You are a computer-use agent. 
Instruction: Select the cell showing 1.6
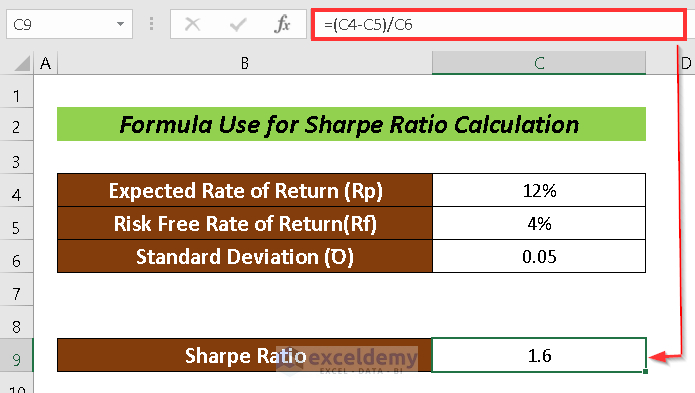click(539, 355)
